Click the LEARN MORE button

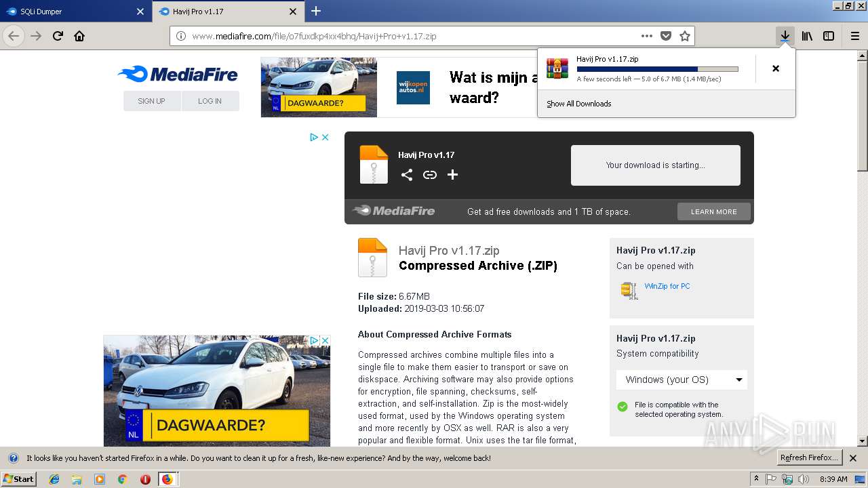[714, 211]
